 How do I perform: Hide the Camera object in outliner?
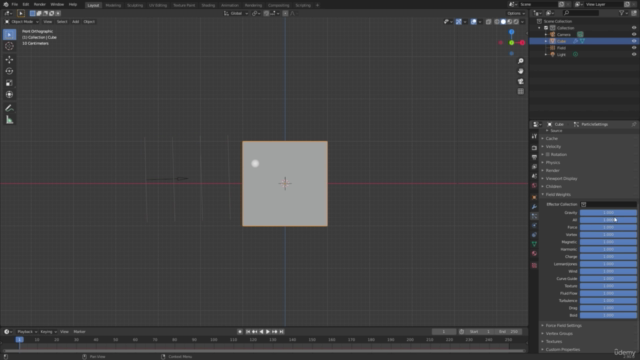(x=633, y=34)
